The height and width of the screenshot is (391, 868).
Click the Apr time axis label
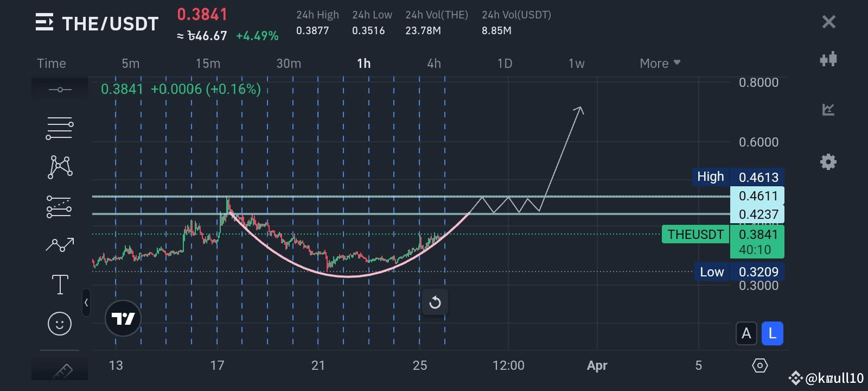pos(597,365)
